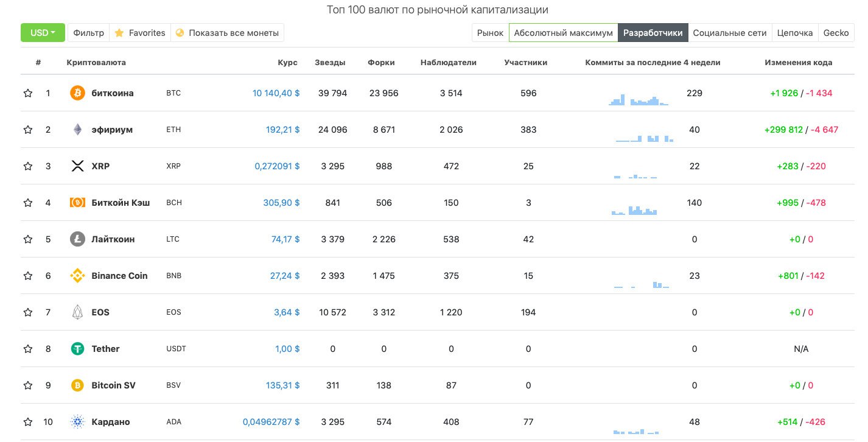The width and height of the screenshot is (868, 442).
Task: Open the Tether coin name link
Action: 105,349
